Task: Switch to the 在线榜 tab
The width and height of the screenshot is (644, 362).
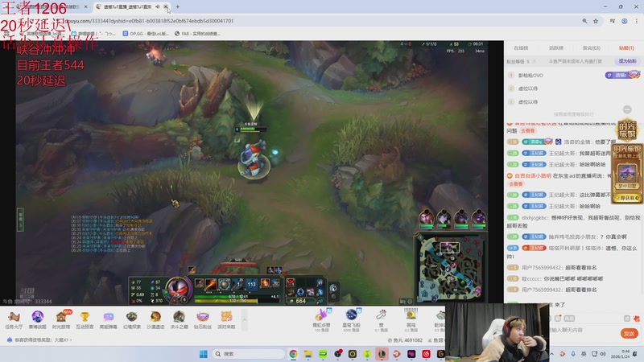Action: coord(521,48)
